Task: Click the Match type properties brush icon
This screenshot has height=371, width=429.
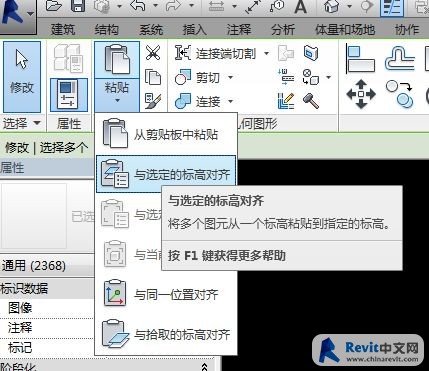Action: 153,101
